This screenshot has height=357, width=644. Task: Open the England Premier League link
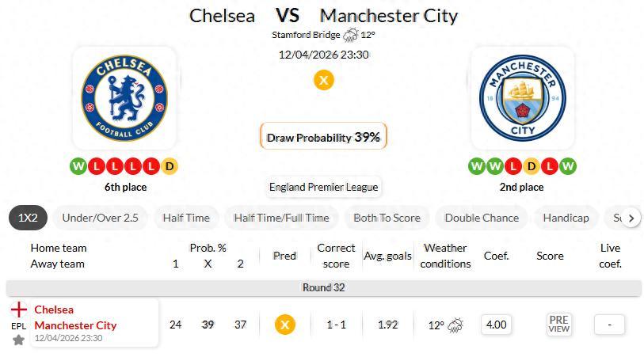[323, 188]
